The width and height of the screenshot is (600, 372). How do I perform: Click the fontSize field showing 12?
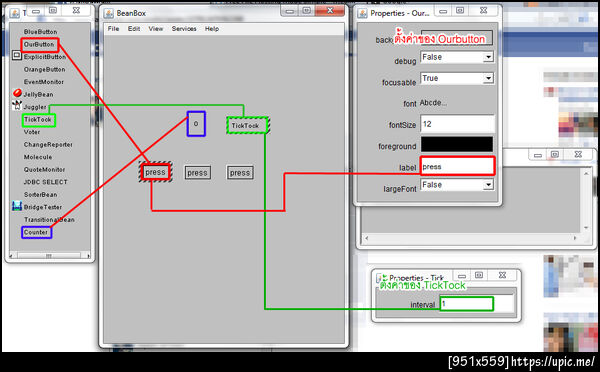pos(457,124)
